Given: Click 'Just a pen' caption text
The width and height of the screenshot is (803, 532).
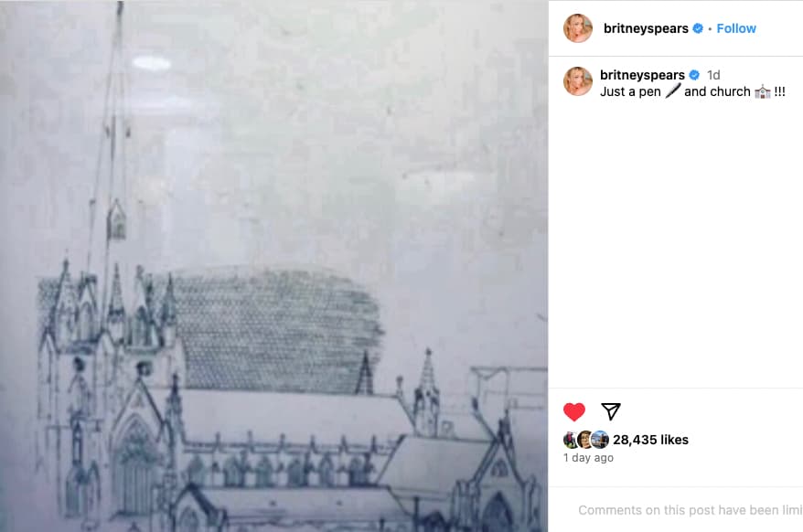Looking at the screenshot, I should tap(630, 91).
